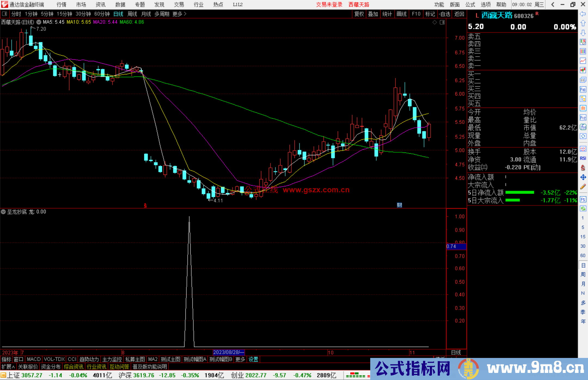Click the four-way move arrows icon
The image size is (588, 380).
pos(583,177)
